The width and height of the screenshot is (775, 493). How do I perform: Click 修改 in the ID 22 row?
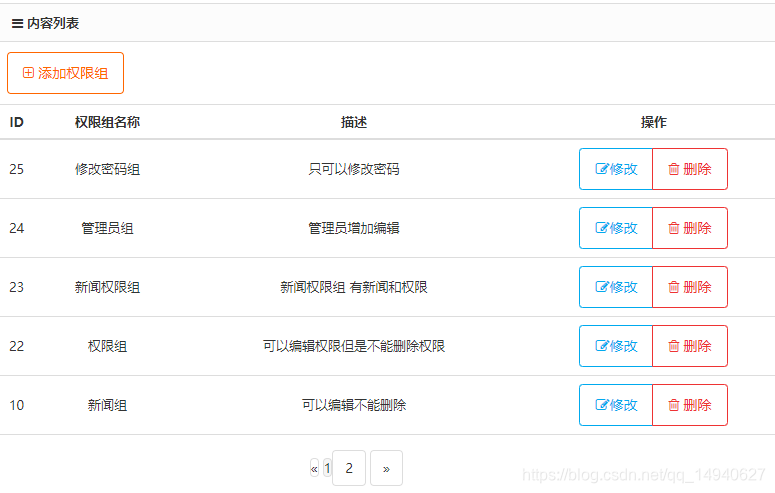[x=616, y=346]
